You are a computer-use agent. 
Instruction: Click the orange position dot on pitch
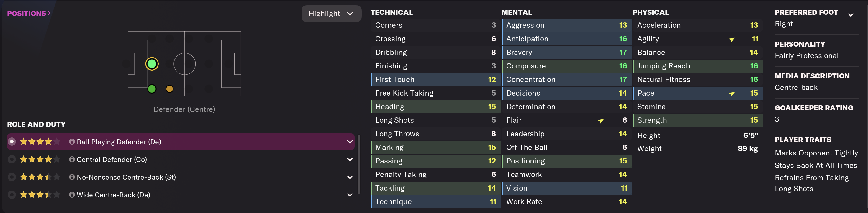pyautogui.click(x=169, y=89)
